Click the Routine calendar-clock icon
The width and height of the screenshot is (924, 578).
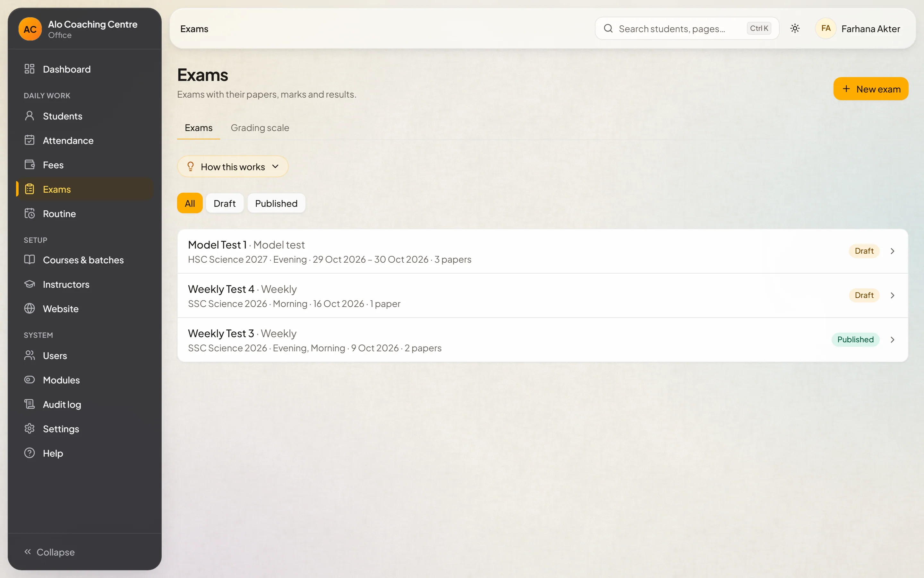click(x=30, y=214)
